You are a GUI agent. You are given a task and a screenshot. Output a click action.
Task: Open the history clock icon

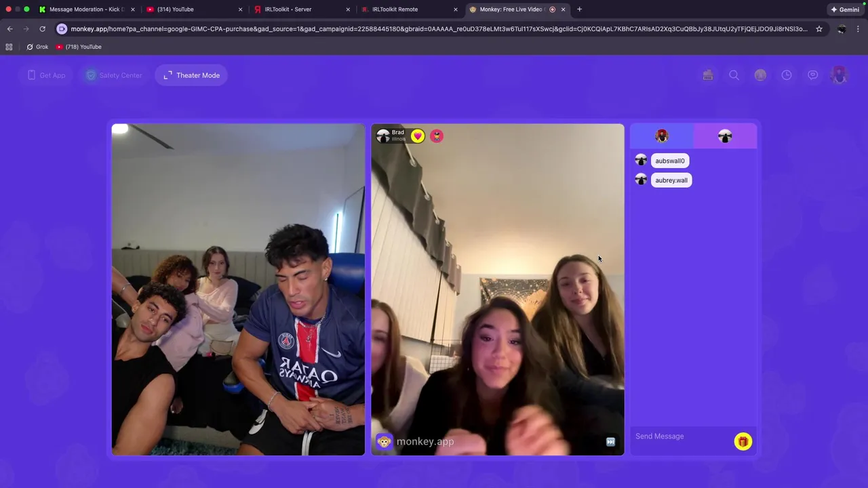787,75
